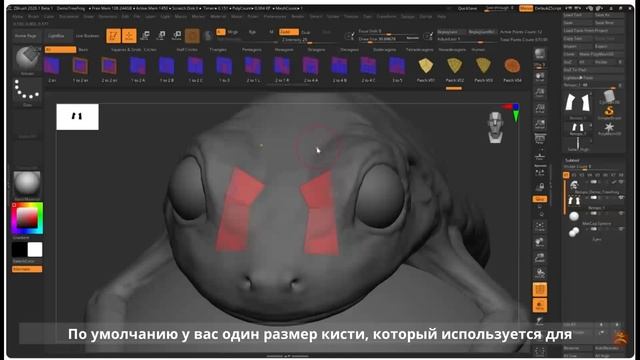
Task: Activate the Draw mode button
Action: tap(129, 36)
